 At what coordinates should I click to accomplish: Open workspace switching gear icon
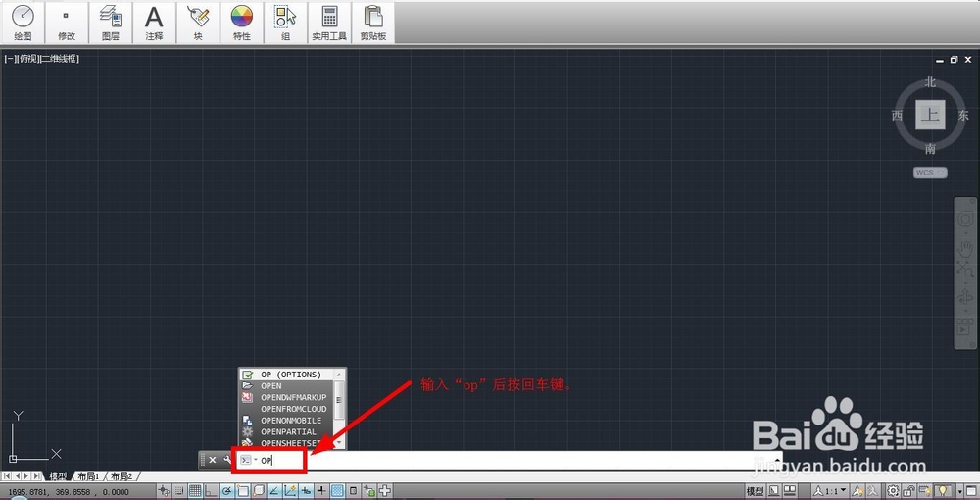point(893,491)
